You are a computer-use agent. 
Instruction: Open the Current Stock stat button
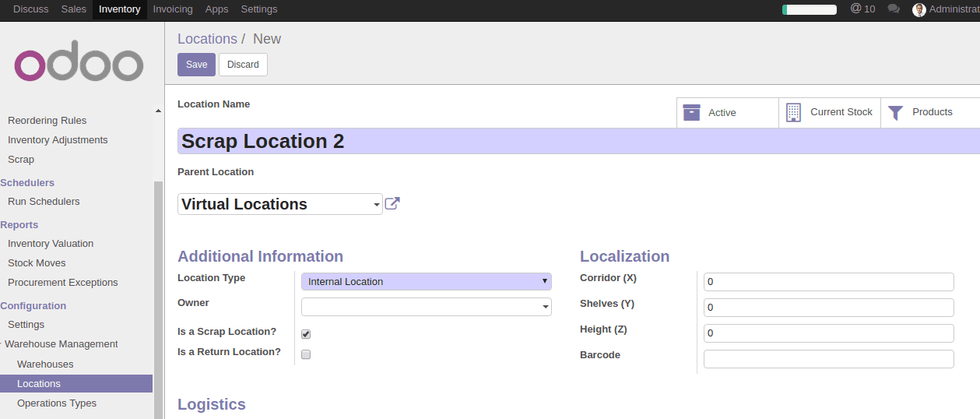pos(830,113)
